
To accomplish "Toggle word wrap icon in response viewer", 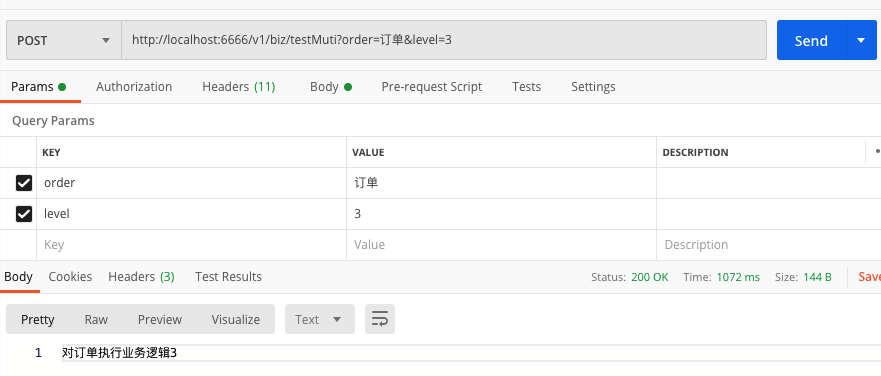I will click(x=380, y=319).
